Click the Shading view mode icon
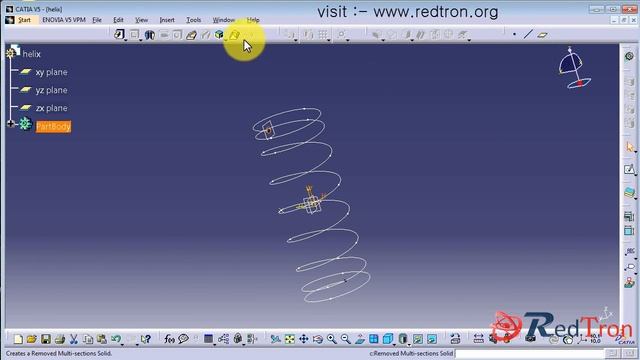This screenshot has width=640, height=360. tap(403, 339)
